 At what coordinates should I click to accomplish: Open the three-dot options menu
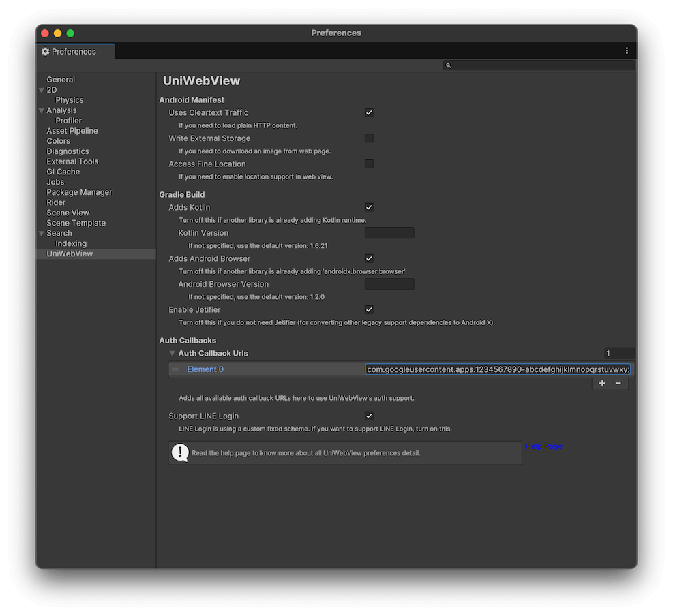tap(627, 51)
